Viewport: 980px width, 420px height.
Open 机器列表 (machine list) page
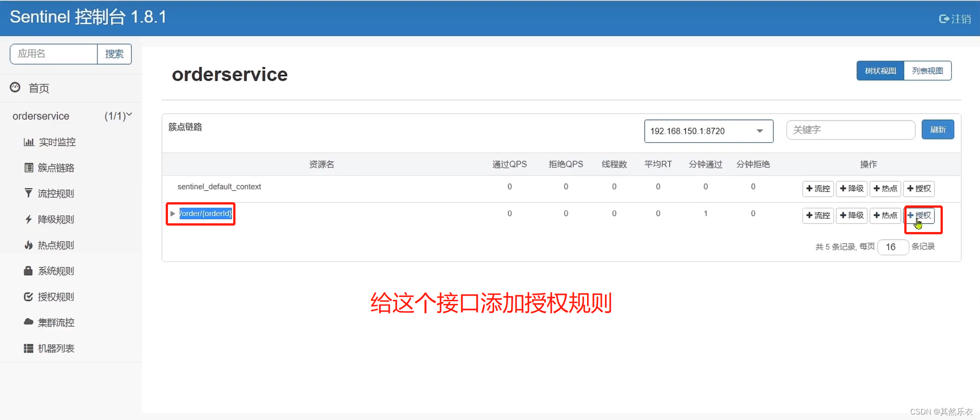pos(56,348)
